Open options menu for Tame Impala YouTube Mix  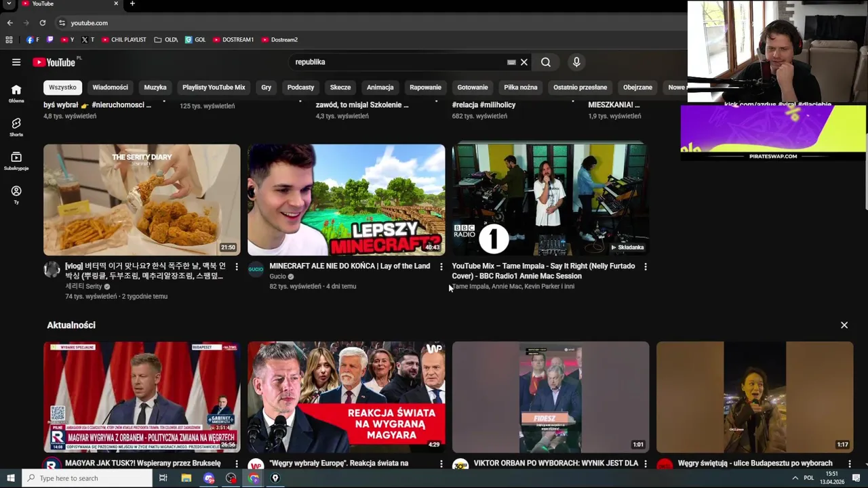pyautogui.click(x=646, y=267)
